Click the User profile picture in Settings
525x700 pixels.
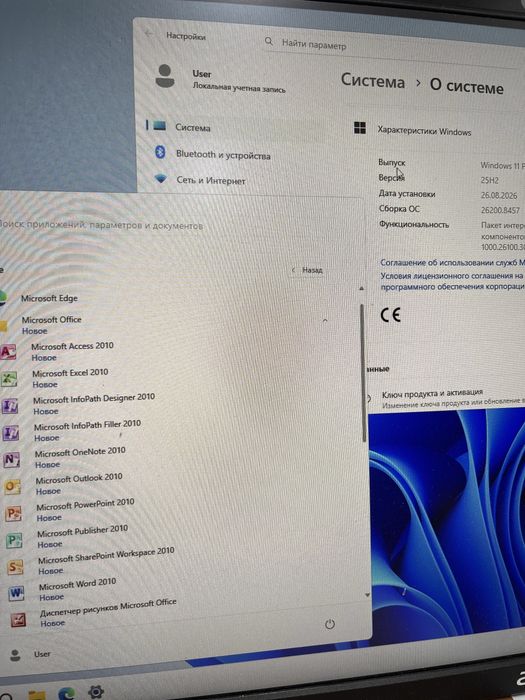pos(165,75)
